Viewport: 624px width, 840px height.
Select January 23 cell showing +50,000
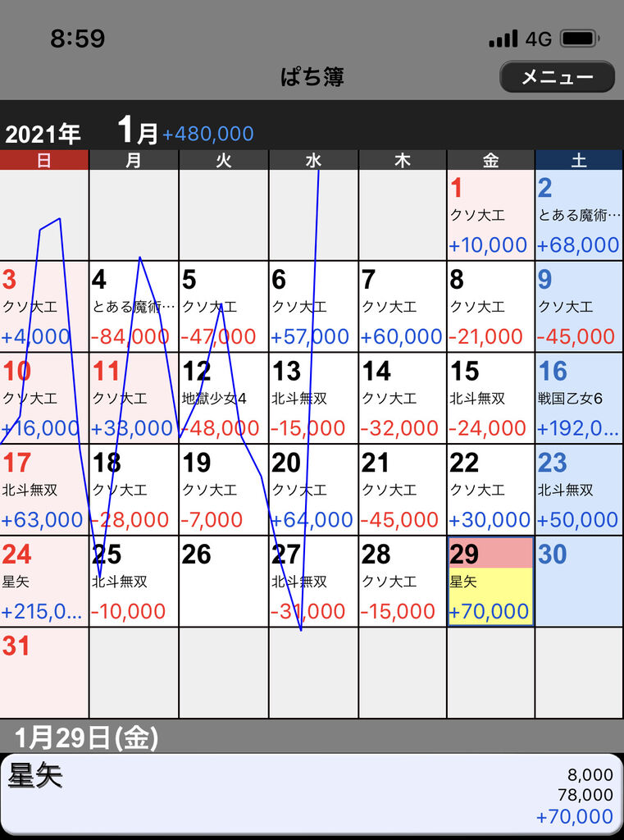(x=580, y=490)
